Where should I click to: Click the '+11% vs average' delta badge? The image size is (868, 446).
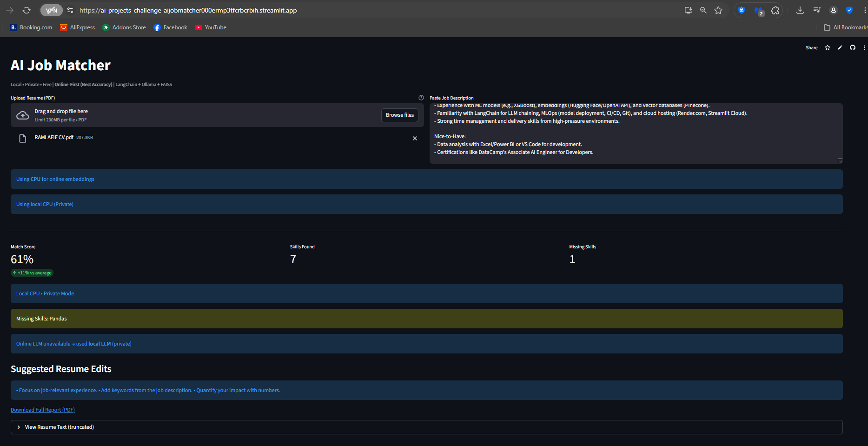coord(32,273)
